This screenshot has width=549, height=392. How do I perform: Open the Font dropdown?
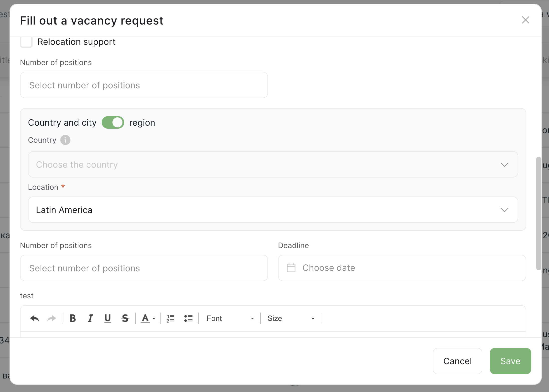(x=230, y=318)
